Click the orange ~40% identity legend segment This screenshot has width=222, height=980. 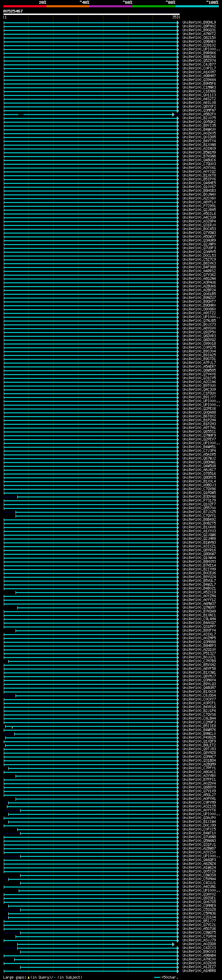click(x=68, y=7)
